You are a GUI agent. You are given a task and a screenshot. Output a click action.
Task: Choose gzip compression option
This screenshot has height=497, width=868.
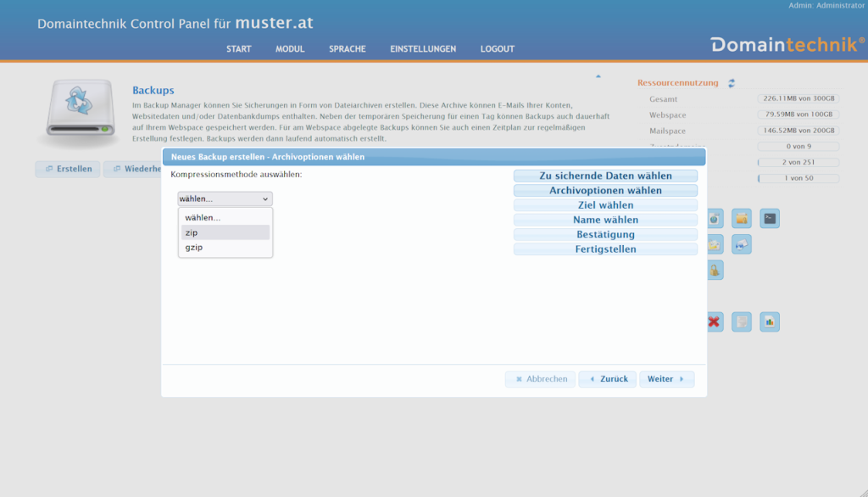click(x=225, y=248)
